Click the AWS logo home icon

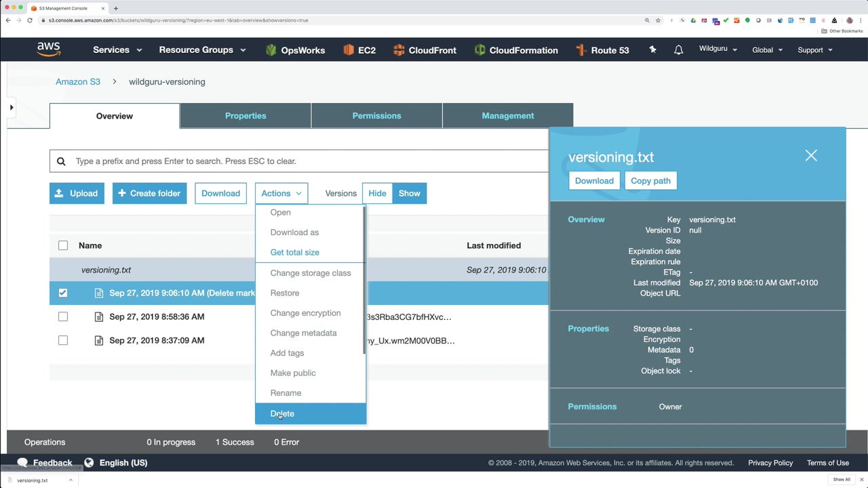49,49
